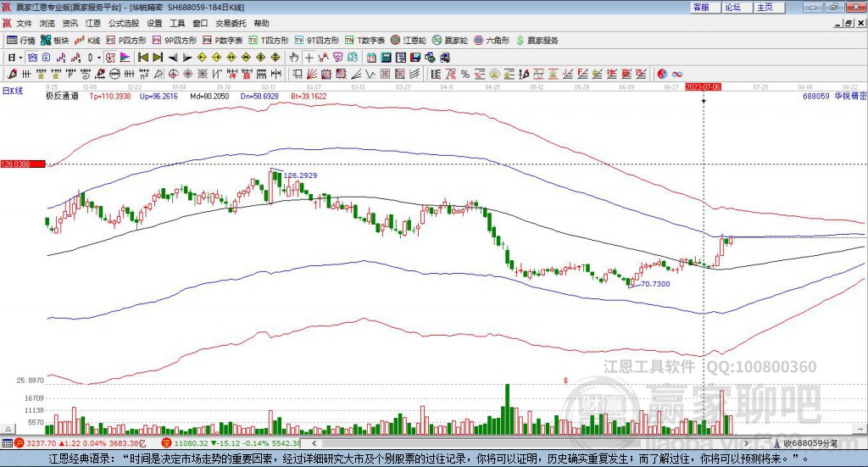The width and height of the screenshot is (868, 467).
Task: Open the 浏览 menu
Action: click(x=47, y=23)
